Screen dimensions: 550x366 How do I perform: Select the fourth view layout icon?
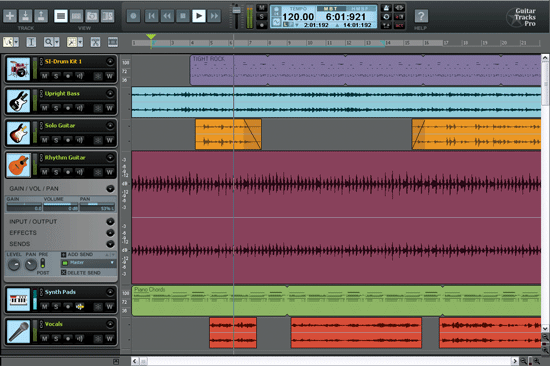coord(107,16)
